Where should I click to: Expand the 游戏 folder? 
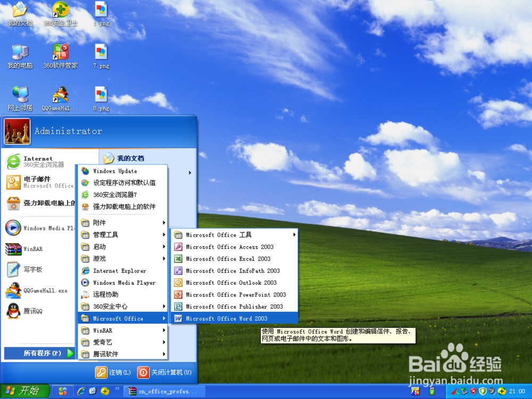(123, 259)
